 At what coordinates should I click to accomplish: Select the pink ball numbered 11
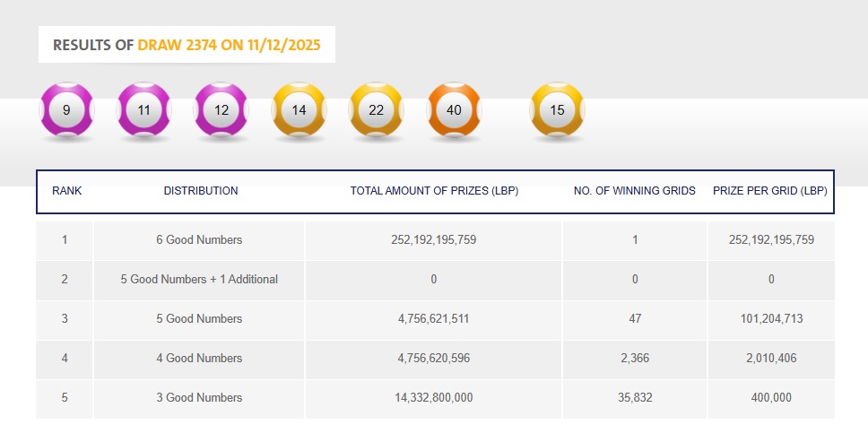click(x=144, y=110)
